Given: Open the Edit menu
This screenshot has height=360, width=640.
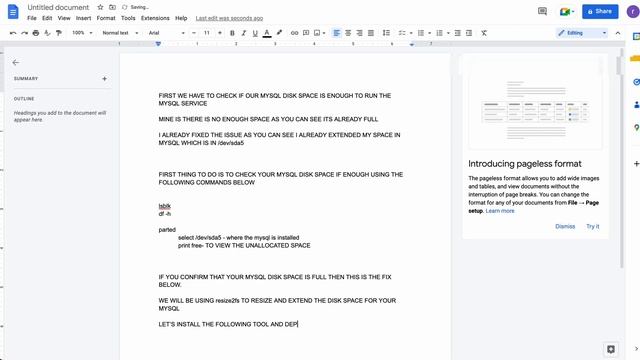Looking at the screenshot, I should click(x=47, y=18).
